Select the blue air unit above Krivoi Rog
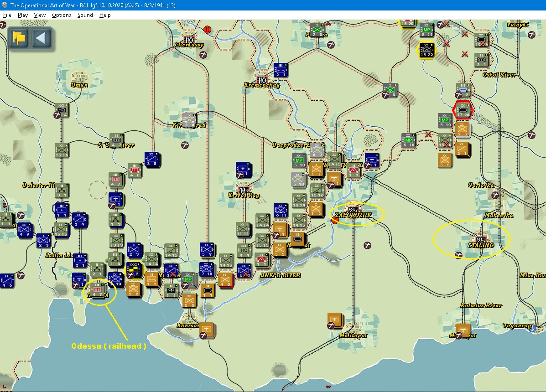Image resolution: width=546 pixels, height=392 pixels. click(x=243, y=170)
